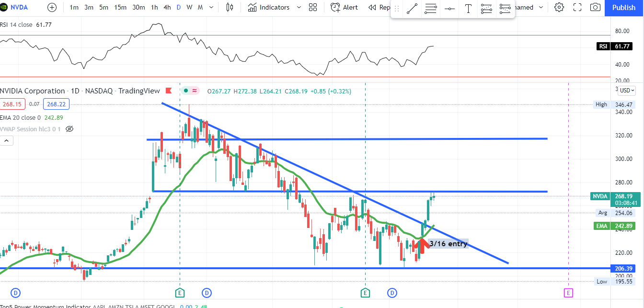Click the 3/16 entry text label
This screenshot has height=308, width=644.
pos(448,244)
